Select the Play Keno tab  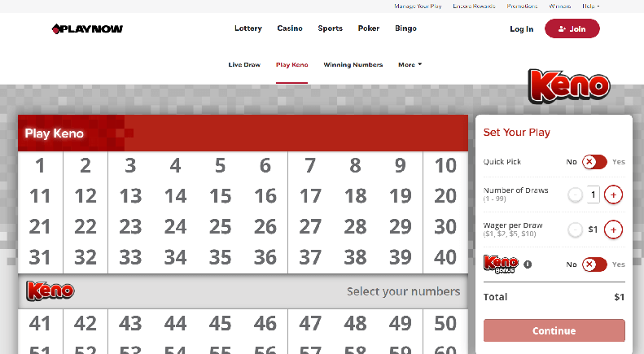coord(292,64)
